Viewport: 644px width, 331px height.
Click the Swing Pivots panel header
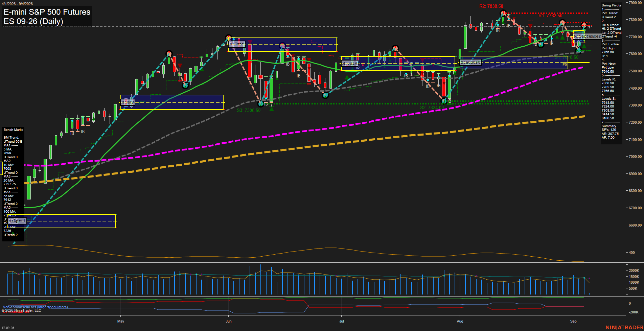click(611, 5)
